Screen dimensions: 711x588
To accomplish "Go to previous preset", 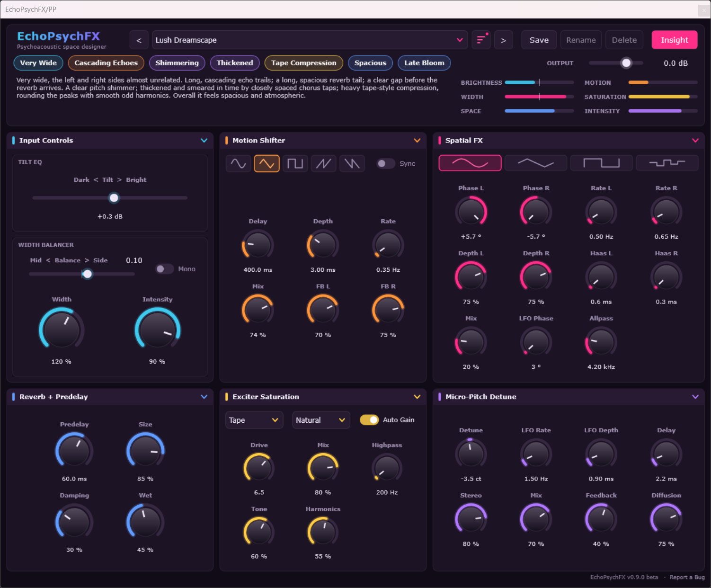I will 139,40.
